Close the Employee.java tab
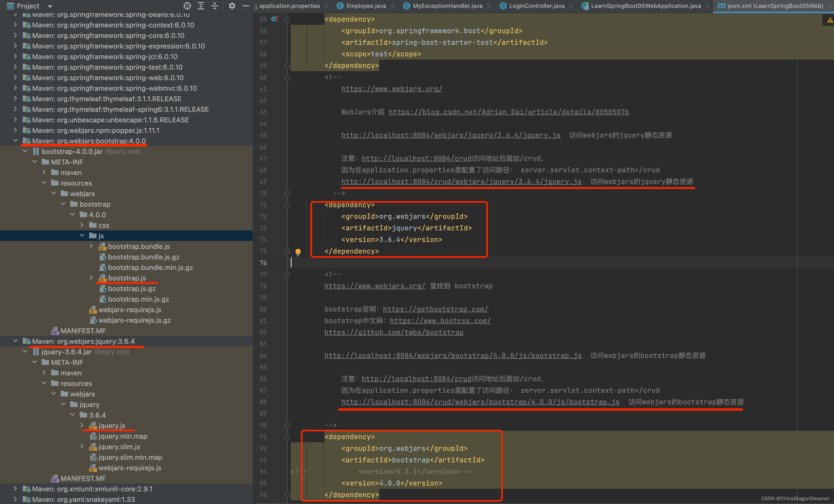Image resolution: width=834 pixels, height=504 pixels. 393,6
